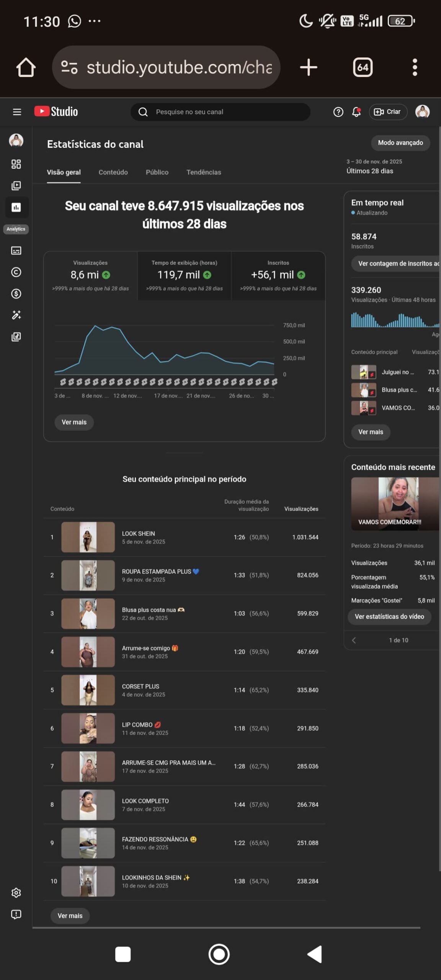The width and height of the screenshot is (441, 980).
Task: Open the Earn dollar icon in sidebar
Action: pyautogui.click(x=16, y=294)
